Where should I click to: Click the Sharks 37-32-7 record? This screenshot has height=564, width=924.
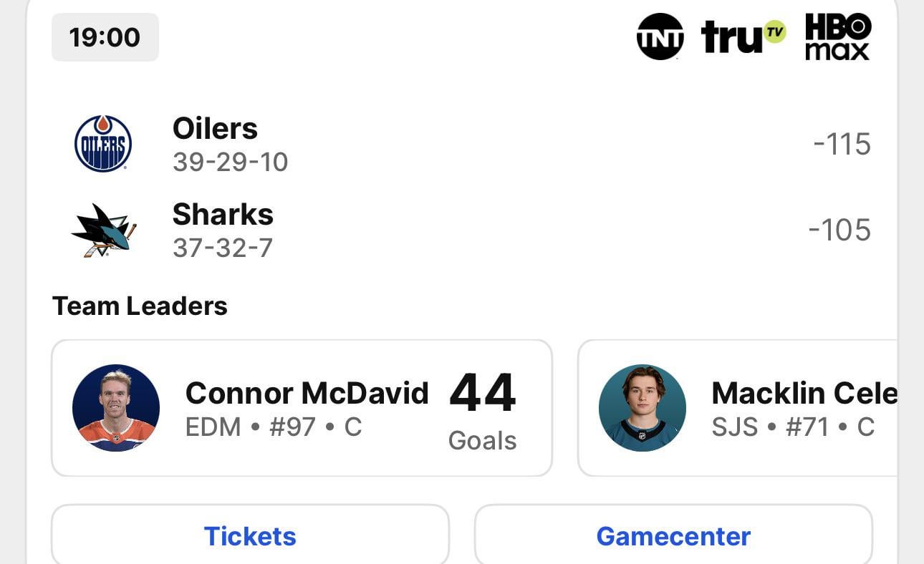coord(222,248)
